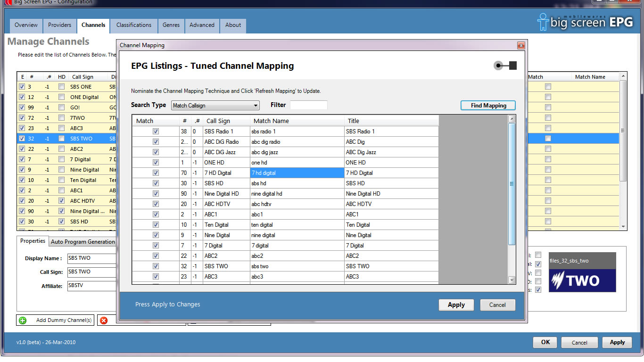The width and height of the screenshot is (644, 362).
Task: Open the Genres tab
Action: [171, 25]
